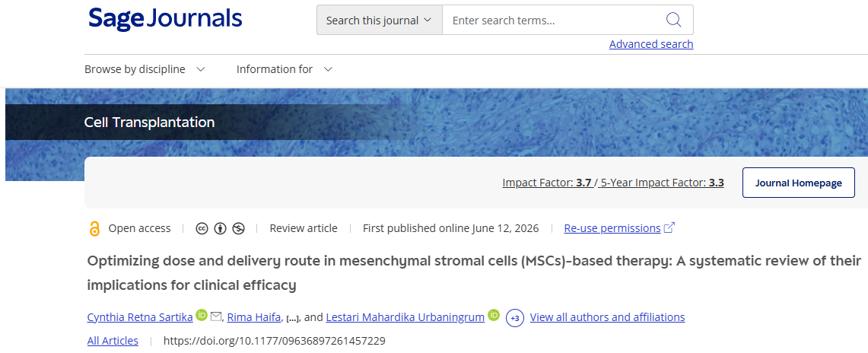Expand the Information for menu

pyautogui.click(x=285, y=69)
